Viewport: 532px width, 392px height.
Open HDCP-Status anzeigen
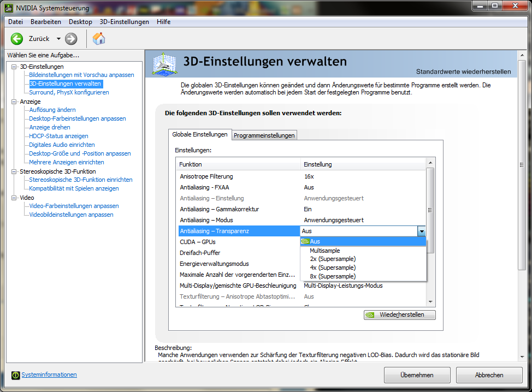click(58, 136)
